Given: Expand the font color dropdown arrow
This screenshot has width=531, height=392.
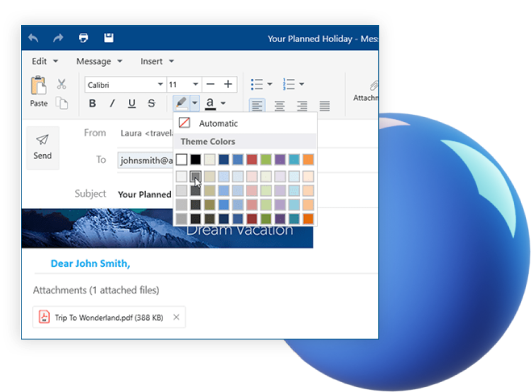Looking at the screenshot, I should 223,103.
